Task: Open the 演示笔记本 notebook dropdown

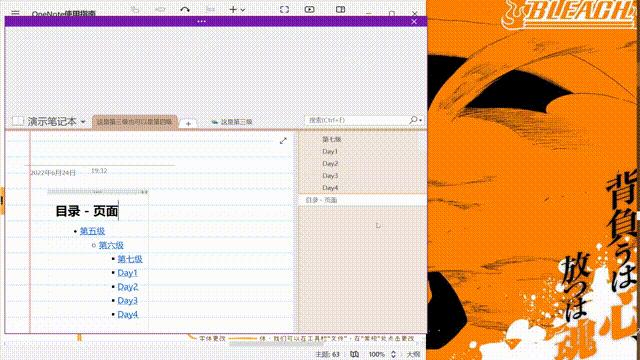Action: point(83,122)
